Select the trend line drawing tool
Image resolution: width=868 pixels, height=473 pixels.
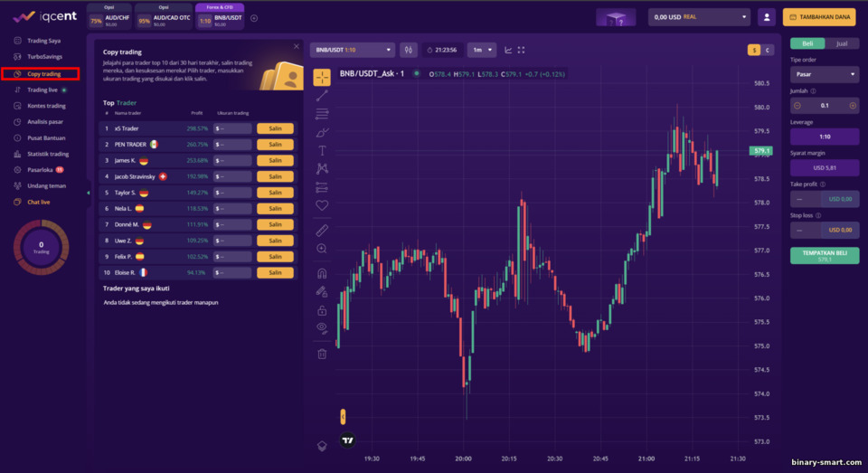(x=322, y=96)
